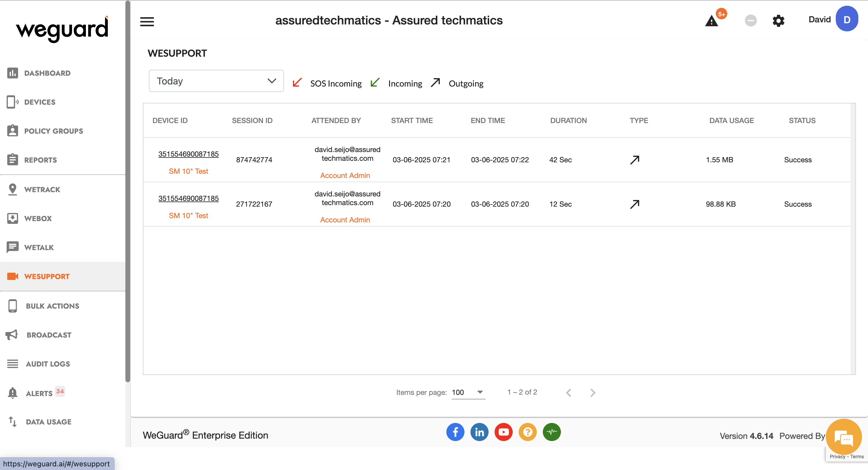Viewport: 868px width, 470px height.
Task: Navigate to Alerts in sidebar
Action: tap(39, 393)
